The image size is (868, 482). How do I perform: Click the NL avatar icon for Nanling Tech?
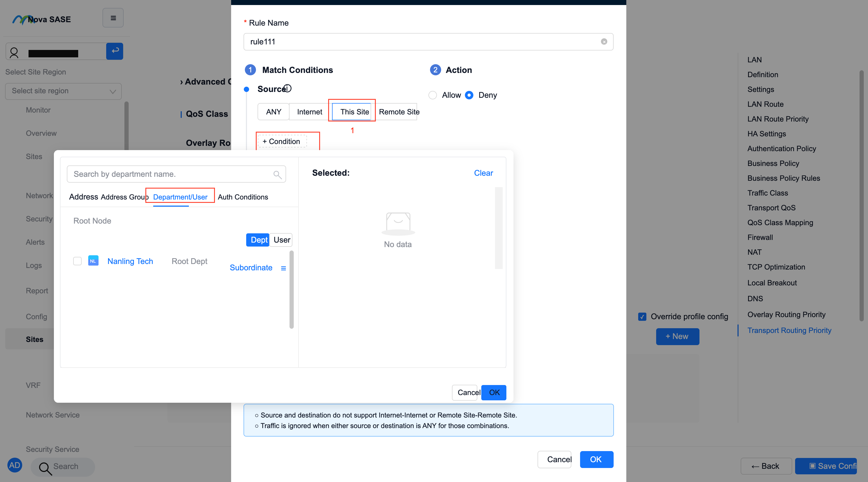[x=93, y=261]
